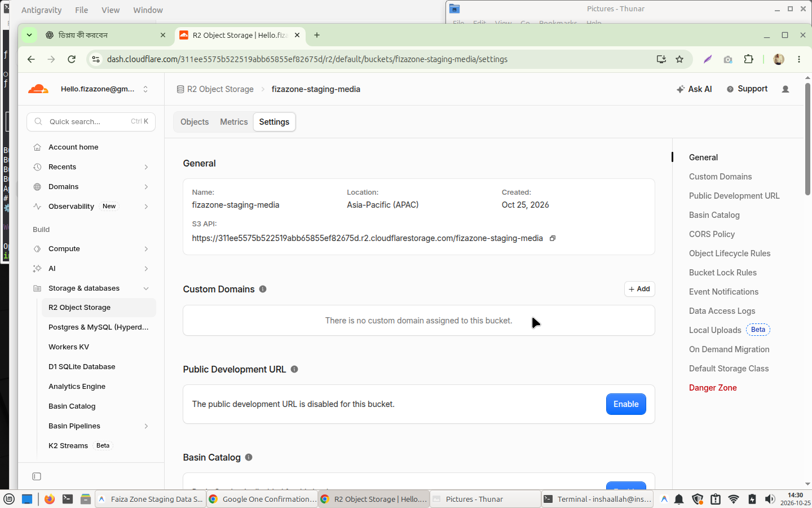Enable the public development URL
The width and height of the screenshot is (812, 508).
point(626,404)
